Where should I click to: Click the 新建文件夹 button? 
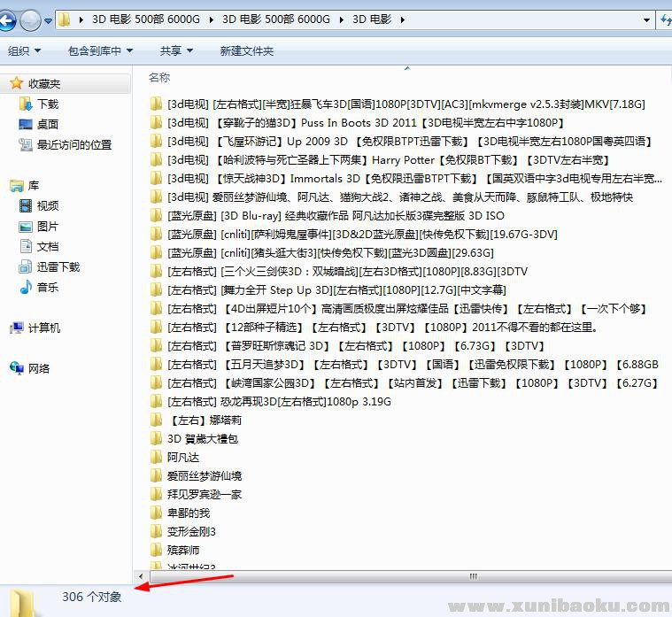(x=247, y=51)
